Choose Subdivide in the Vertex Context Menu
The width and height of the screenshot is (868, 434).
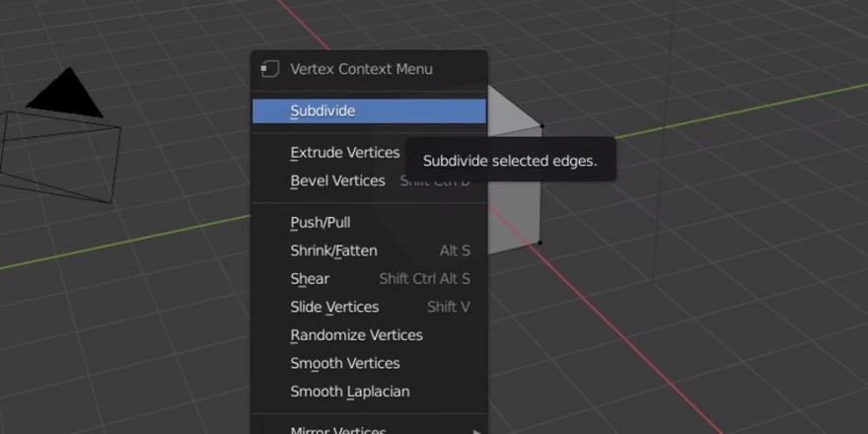click(369, 110)
